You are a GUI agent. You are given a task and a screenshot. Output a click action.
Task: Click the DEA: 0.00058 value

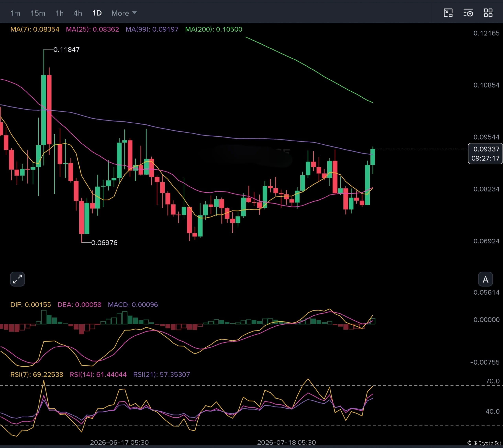coord(79,304)
